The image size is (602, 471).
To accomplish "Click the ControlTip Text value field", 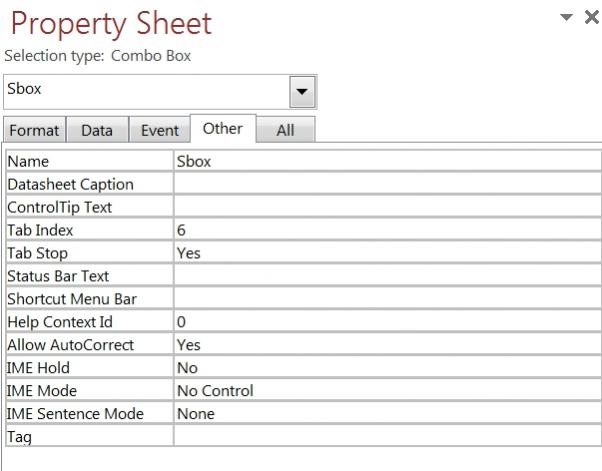I will [387, 207].
